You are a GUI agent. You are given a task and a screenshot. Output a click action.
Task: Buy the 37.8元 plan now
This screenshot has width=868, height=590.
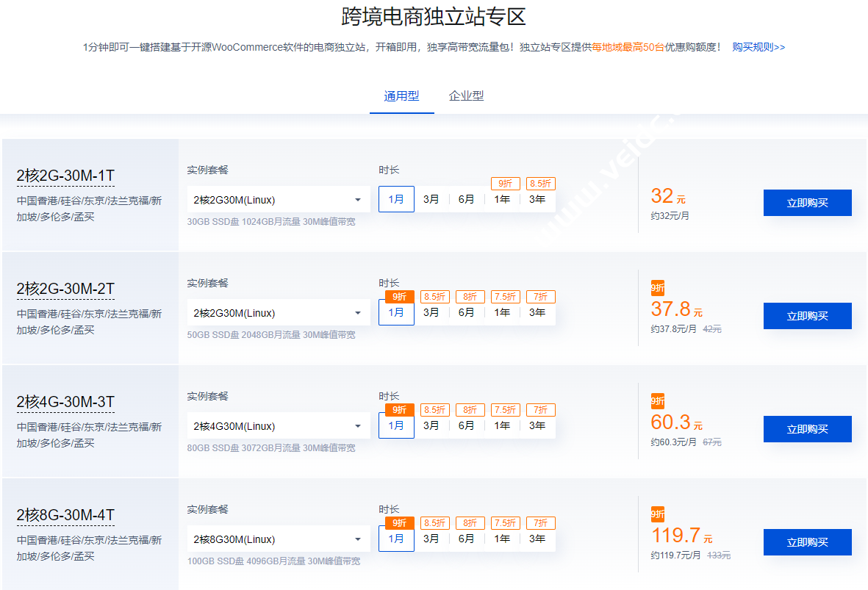(807, 316)
